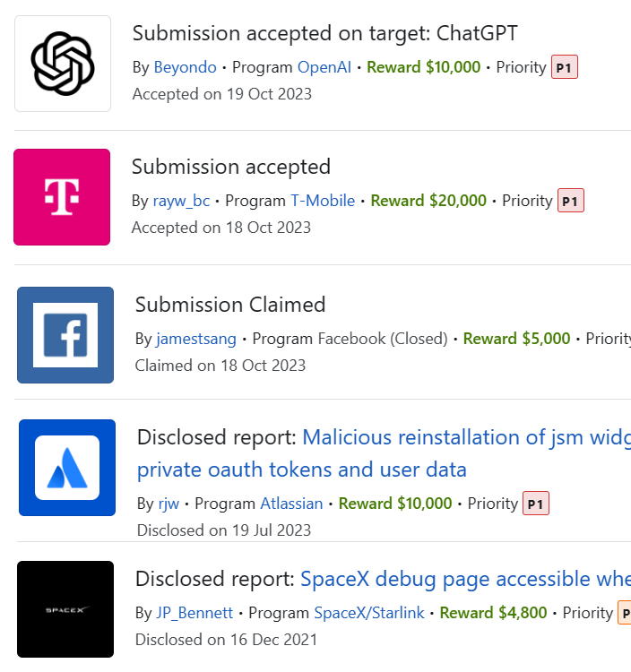Image resolution: width=631 pixels, height=672 pixels.
Task: Click P1 priority badge on T-Mobile submission
Action: tap(570, 201)
